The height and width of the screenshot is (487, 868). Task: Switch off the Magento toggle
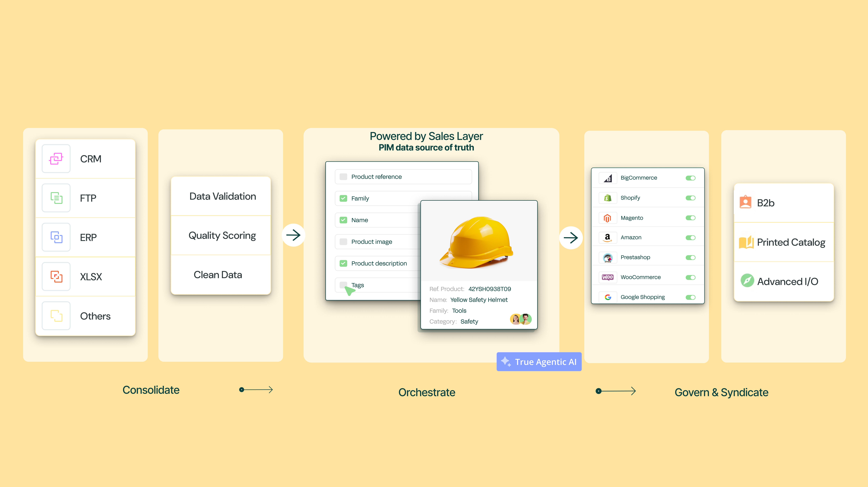click(x=690, y=218)
